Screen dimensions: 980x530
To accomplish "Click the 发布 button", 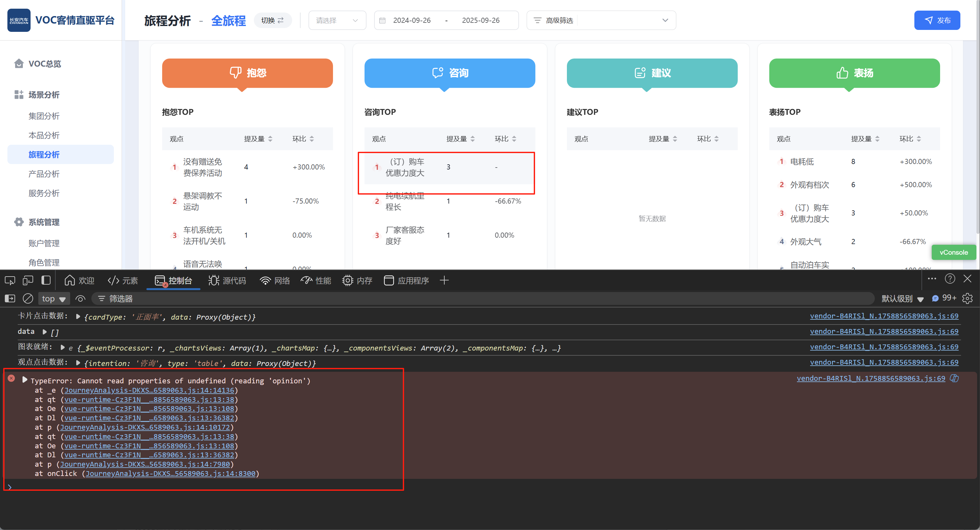I will (x=937, y=20).
